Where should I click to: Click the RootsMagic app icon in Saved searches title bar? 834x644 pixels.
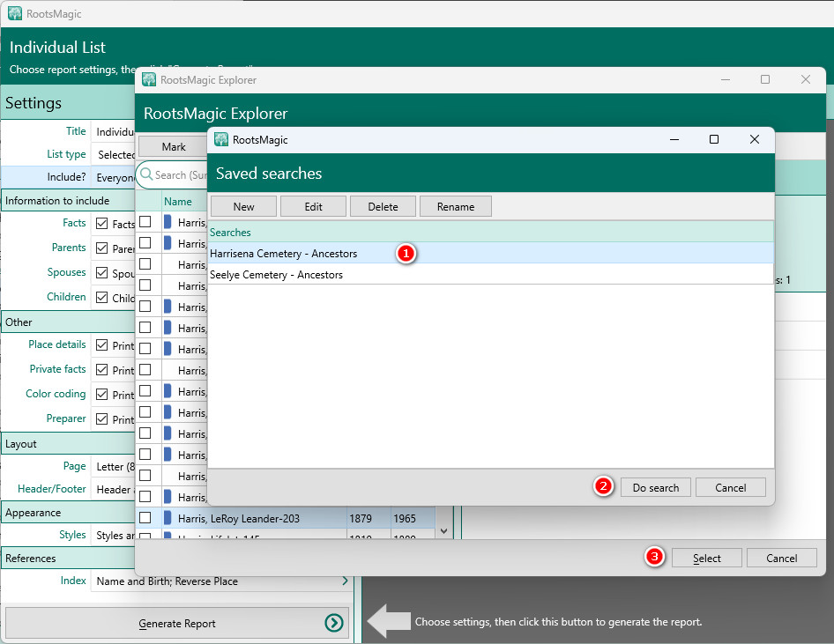[x=220, y=140]
